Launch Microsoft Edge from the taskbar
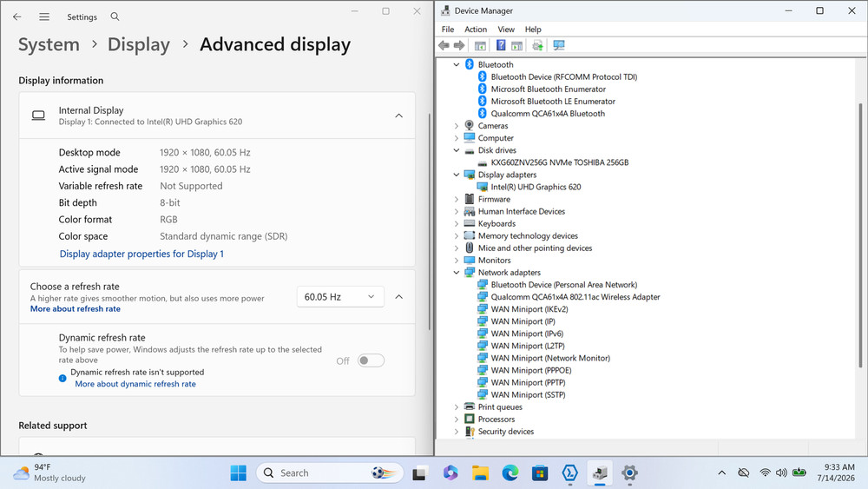The image size is (868, 489). pyautogui.click(x=510, y=473)
